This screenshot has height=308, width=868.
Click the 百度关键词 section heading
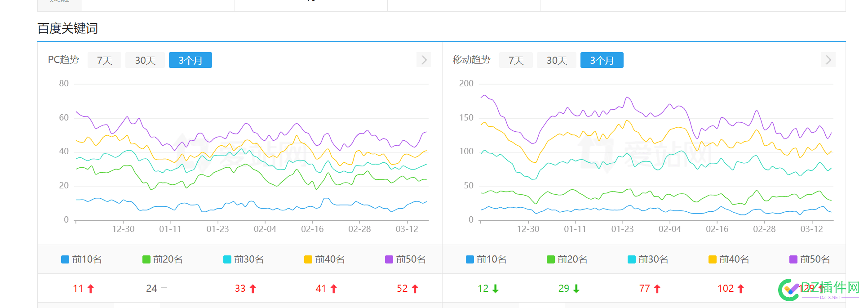click(67, 28)
